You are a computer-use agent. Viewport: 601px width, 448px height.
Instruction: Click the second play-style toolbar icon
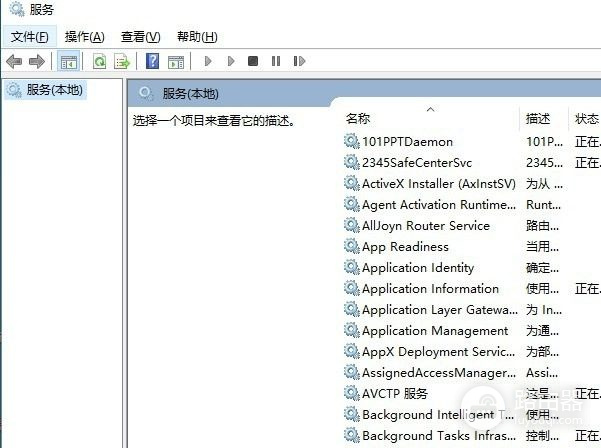231,61
